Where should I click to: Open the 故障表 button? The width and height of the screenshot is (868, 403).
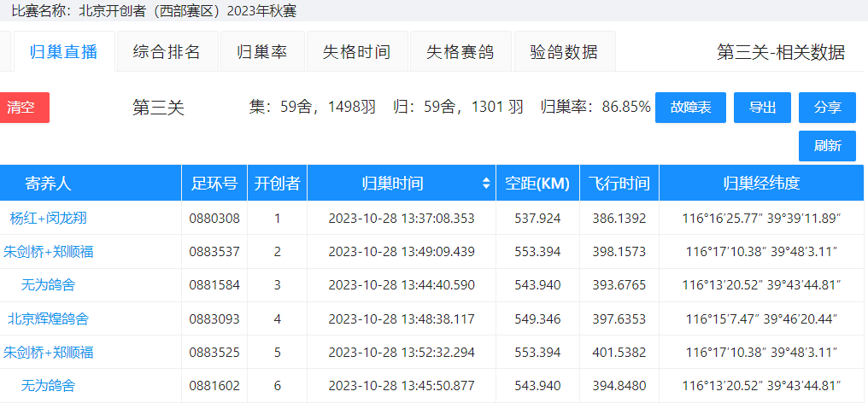690,108
